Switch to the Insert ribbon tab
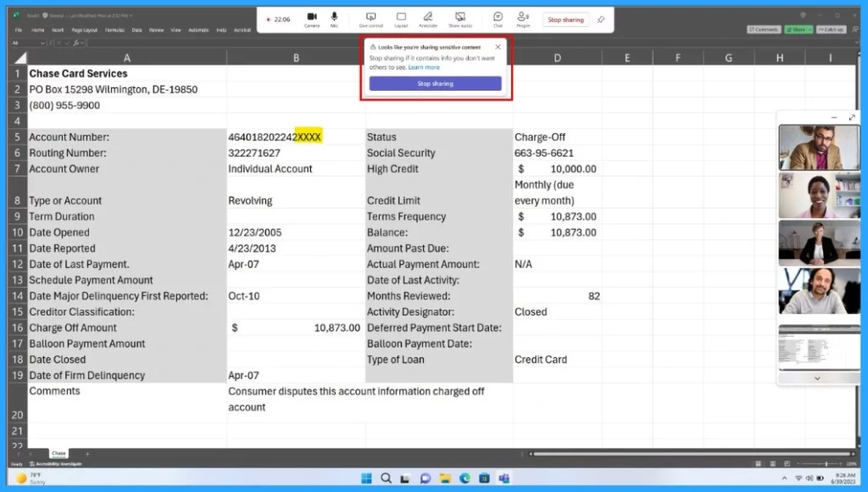 58,30
